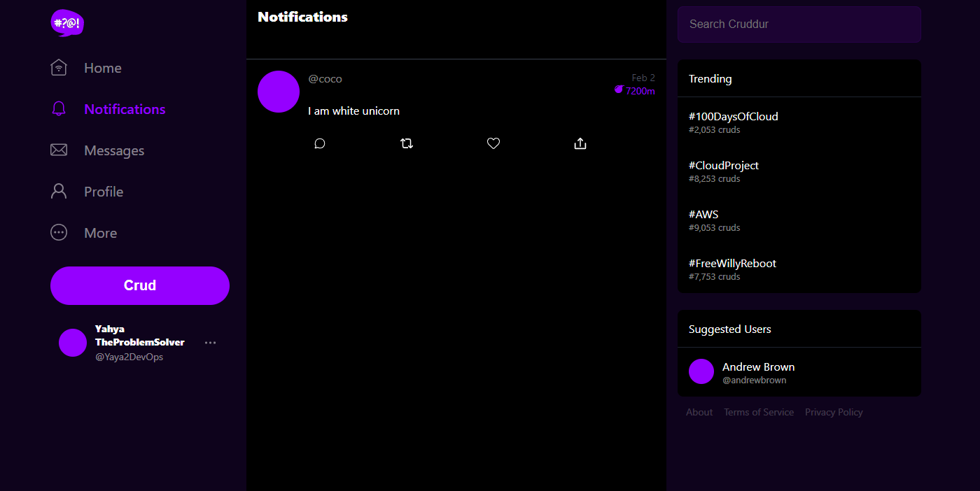Click the Notifications page heading
980x491 pixels.
click(x=302, y=17)
